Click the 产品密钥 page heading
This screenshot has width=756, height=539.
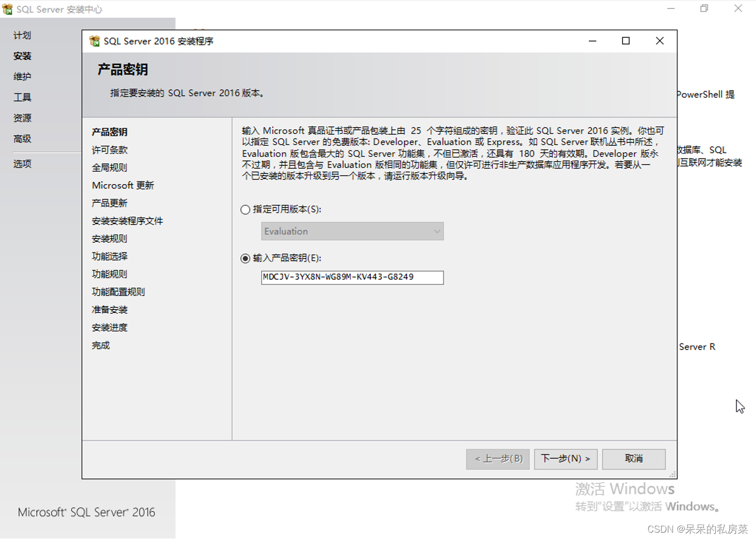123,69
